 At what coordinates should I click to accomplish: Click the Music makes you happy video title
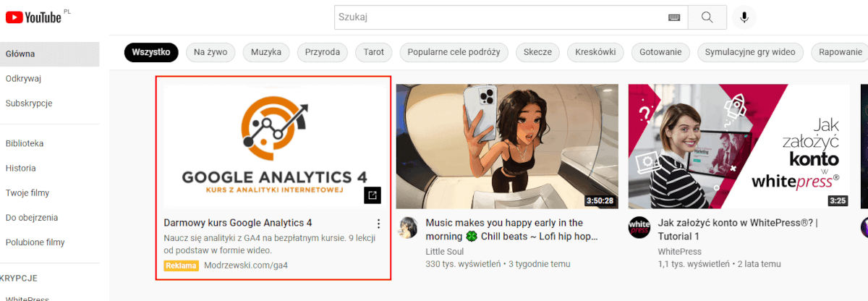pos(512,229)
